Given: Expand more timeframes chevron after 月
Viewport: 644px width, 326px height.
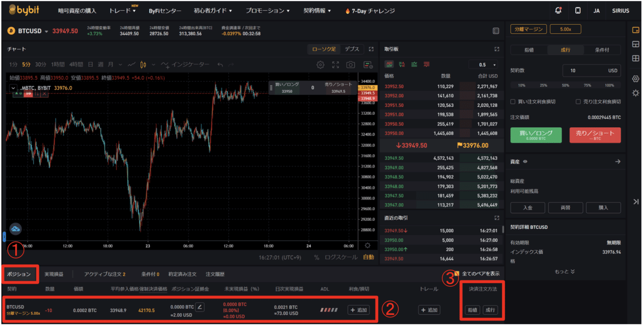Looking at the screenshot, I should click(120, 64).
